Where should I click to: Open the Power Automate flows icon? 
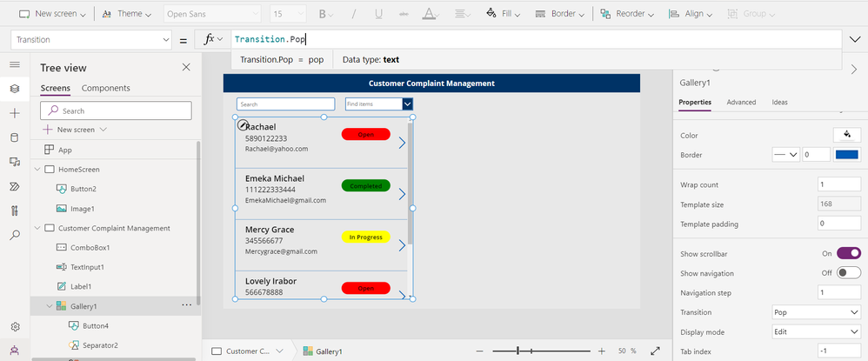click(15, 186)
